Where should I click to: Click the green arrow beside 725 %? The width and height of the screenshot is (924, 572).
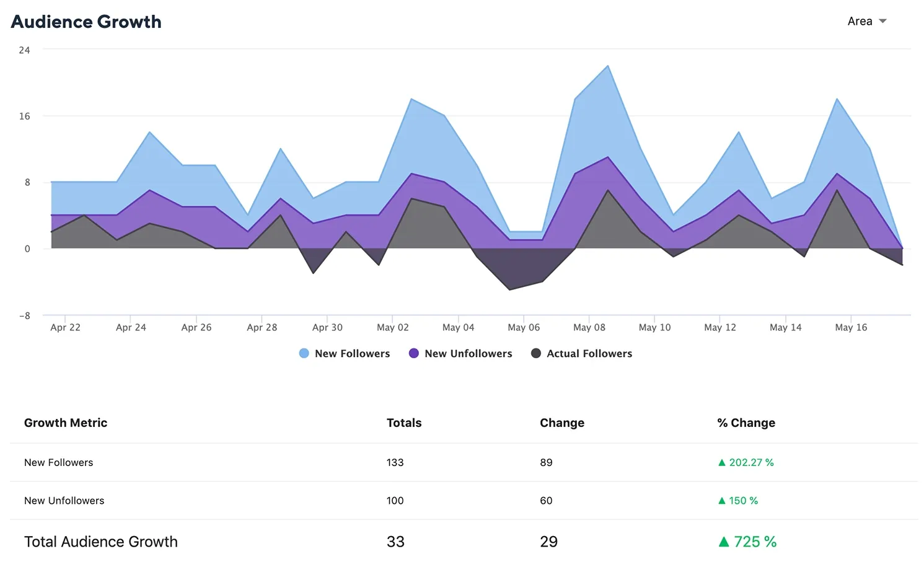coord(724,542)
